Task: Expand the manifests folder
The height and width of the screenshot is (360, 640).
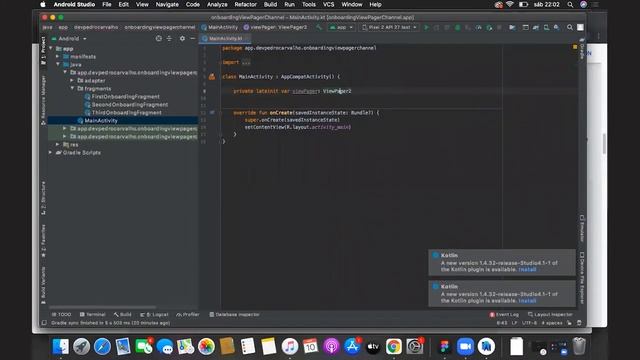Action: pos(58,56)
